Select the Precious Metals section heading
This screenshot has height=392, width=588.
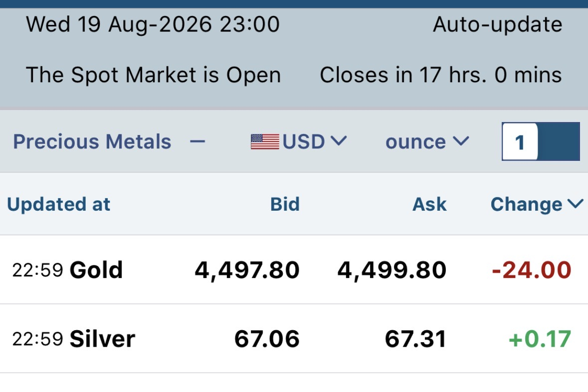tap(92, 141)
